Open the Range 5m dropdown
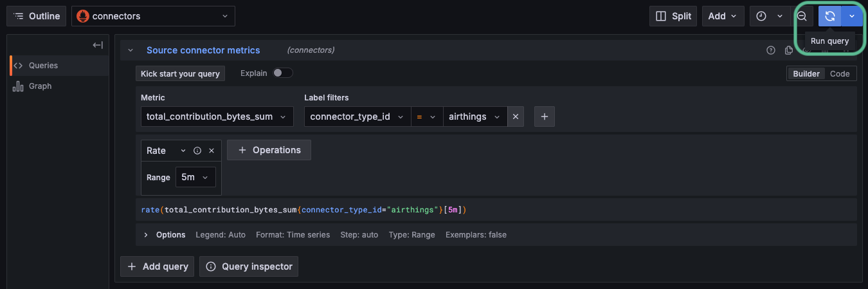The height and width of the screenshot is (289, 868). tap(195, 177)
